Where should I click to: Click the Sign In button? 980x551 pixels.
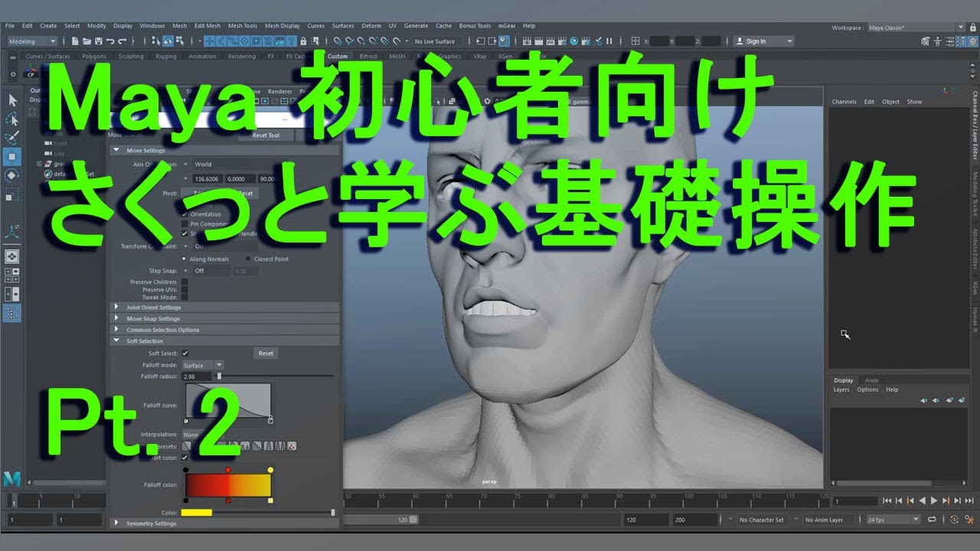(x=763, y=41)
